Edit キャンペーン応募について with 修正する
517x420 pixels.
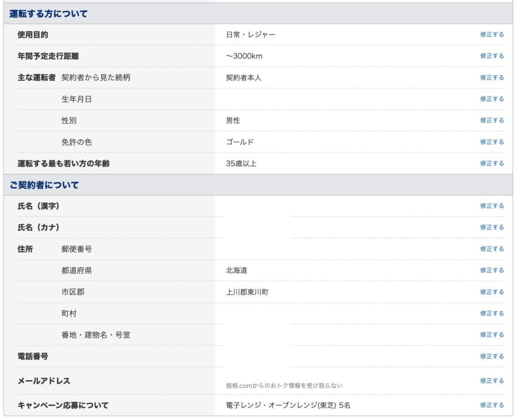(x=492, y=405)
